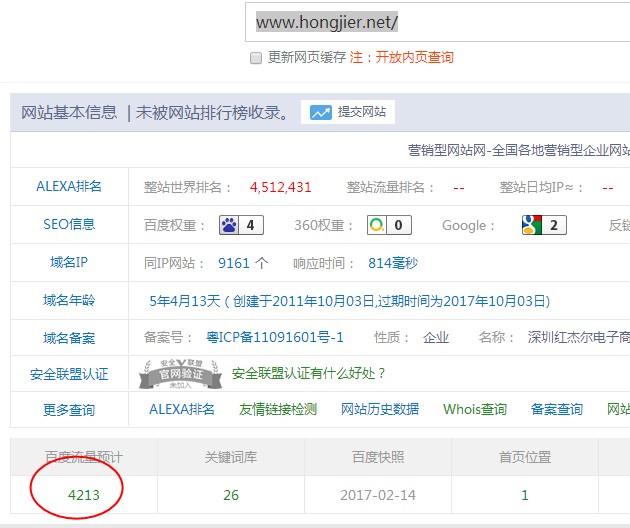Open the 开放内页查询 link
This screenshot has width=630, height=528.
pos(414,57)
